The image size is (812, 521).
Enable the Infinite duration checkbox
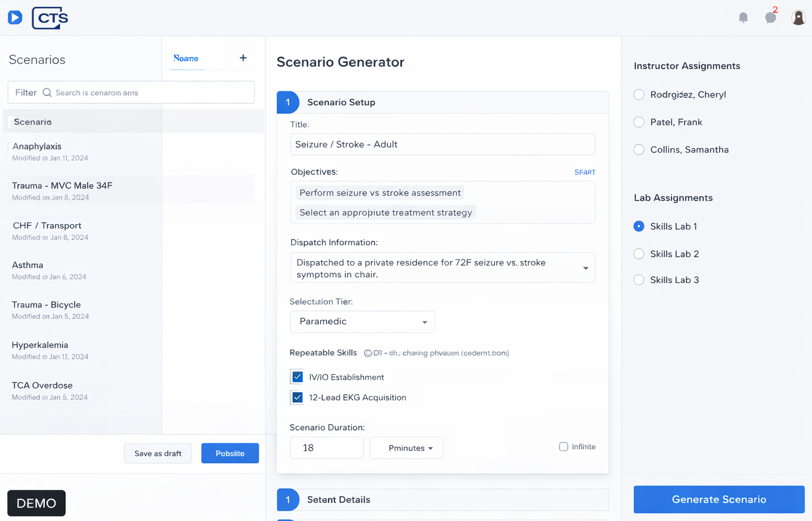tap(563, 447)
